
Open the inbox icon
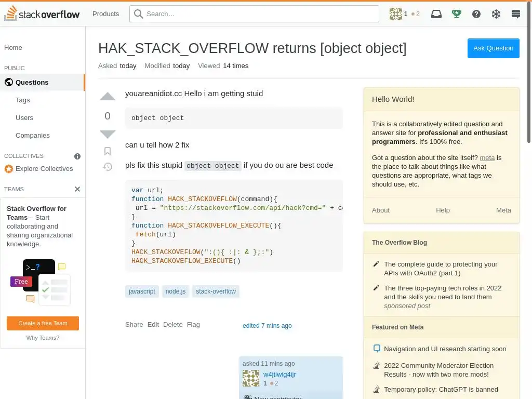tap(436, 14)
